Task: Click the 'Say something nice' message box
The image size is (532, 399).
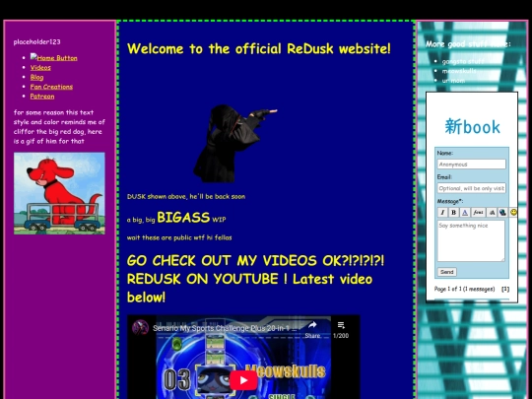Action: pos(471,241)
